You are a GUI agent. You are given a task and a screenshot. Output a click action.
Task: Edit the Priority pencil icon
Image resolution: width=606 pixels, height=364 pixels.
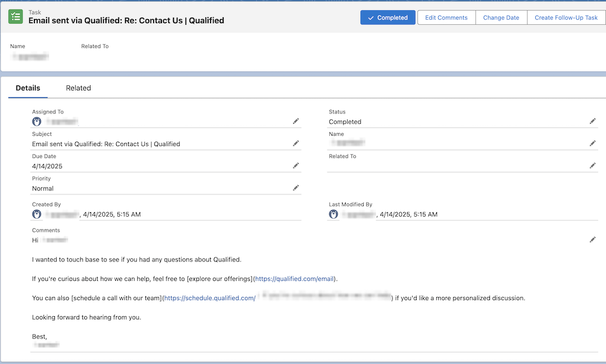(295, 188)
